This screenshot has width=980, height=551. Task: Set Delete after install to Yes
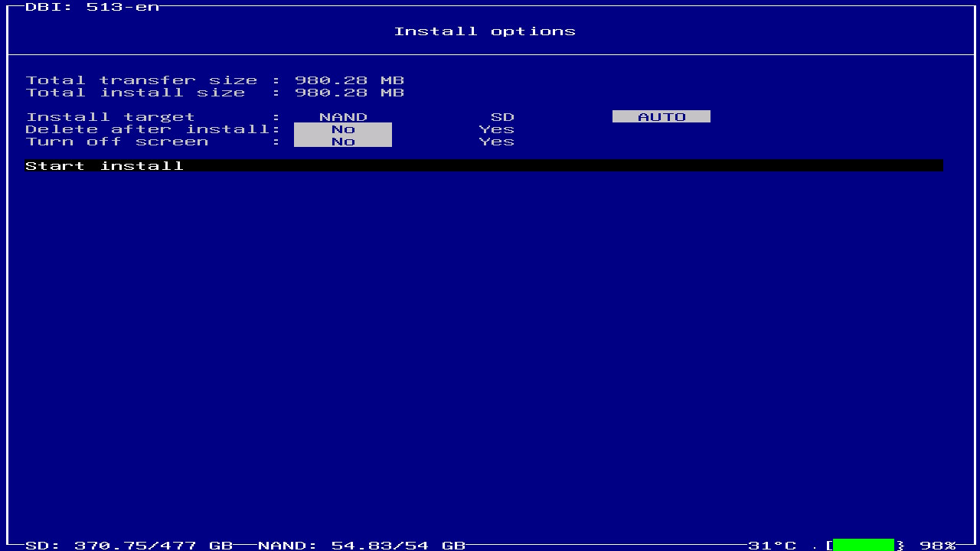[496, 129]
